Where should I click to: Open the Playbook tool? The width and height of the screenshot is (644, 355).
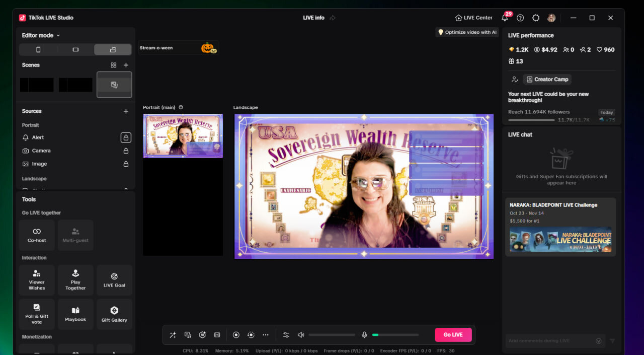click(x=75, y=314)
